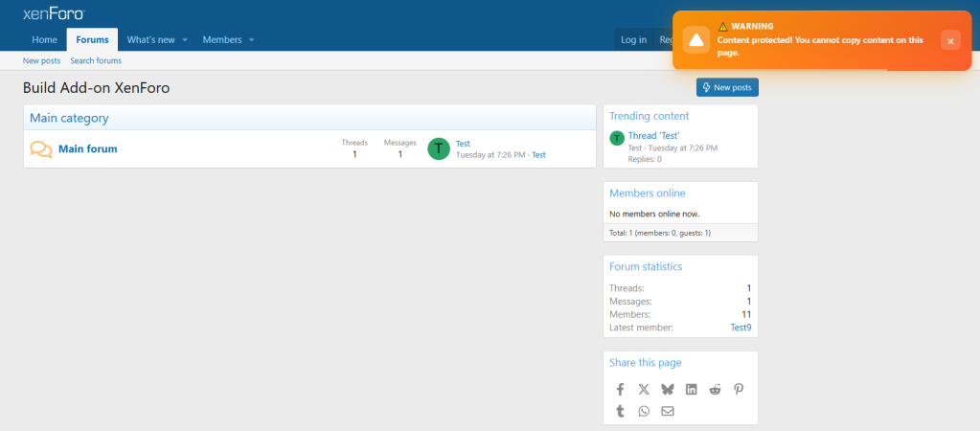Click the XenForo logo
This screenshot has width=980, height=431.
[54, 13]
